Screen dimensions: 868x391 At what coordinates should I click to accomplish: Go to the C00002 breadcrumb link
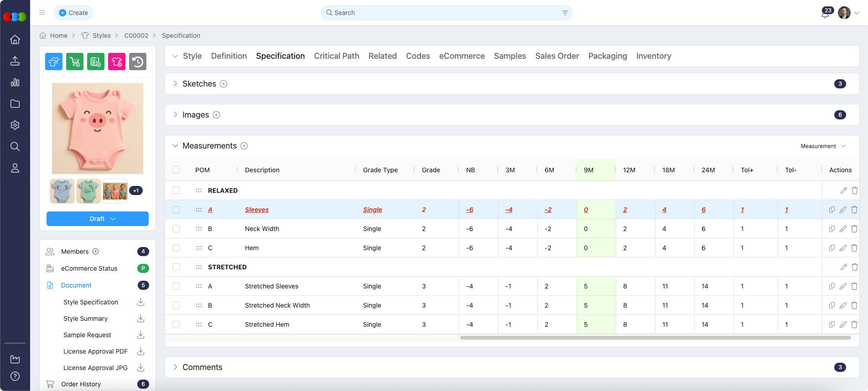136,36
